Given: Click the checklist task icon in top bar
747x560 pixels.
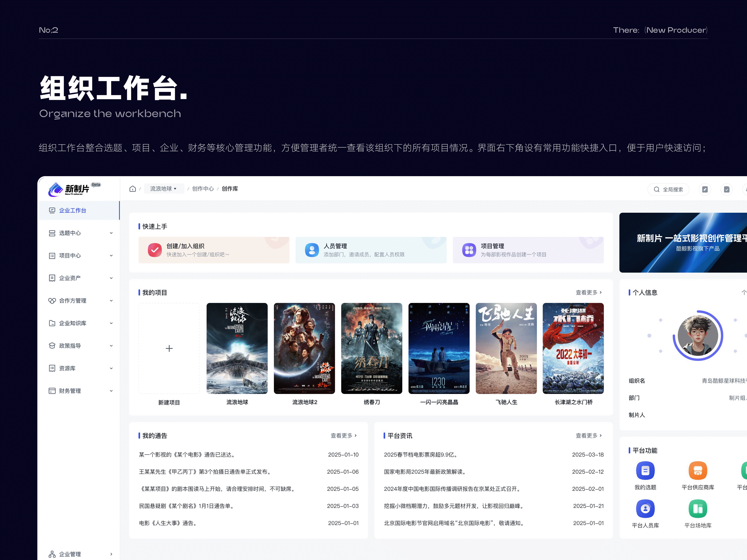Looking at the screenshot, I should point(727,189).
